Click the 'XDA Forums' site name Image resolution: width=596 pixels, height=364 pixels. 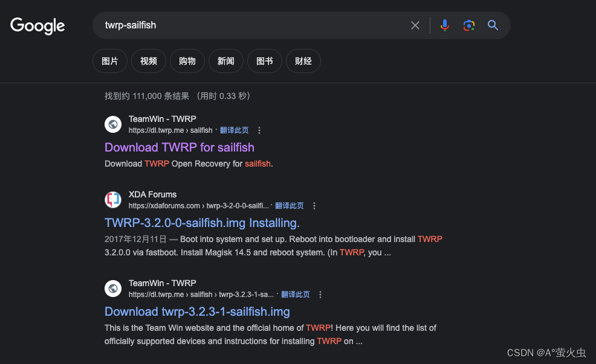coord(152,194)
